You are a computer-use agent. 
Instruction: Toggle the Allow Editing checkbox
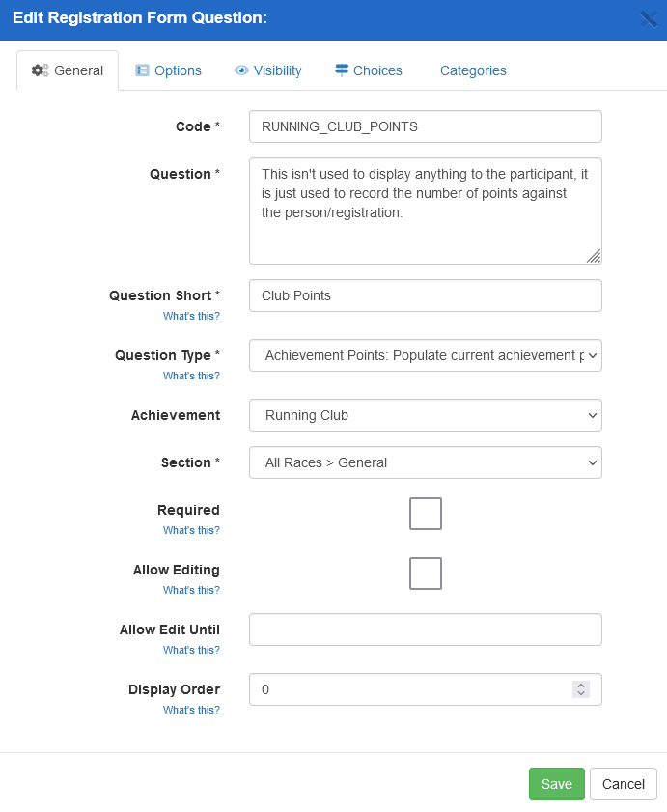click(x=426, y=574)
